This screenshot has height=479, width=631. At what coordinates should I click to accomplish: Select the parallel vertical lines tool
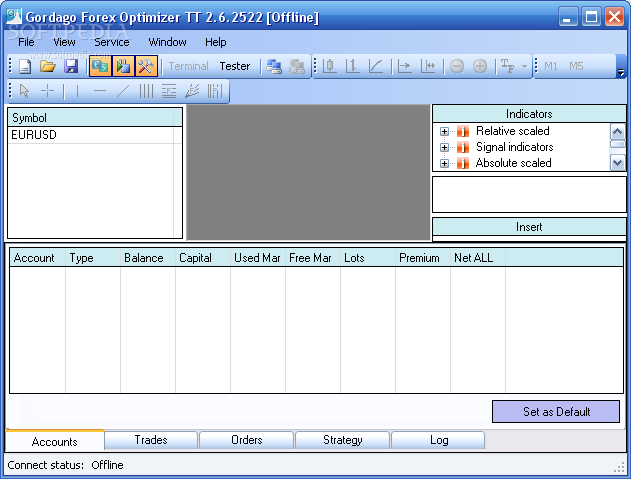pos(146,91)
